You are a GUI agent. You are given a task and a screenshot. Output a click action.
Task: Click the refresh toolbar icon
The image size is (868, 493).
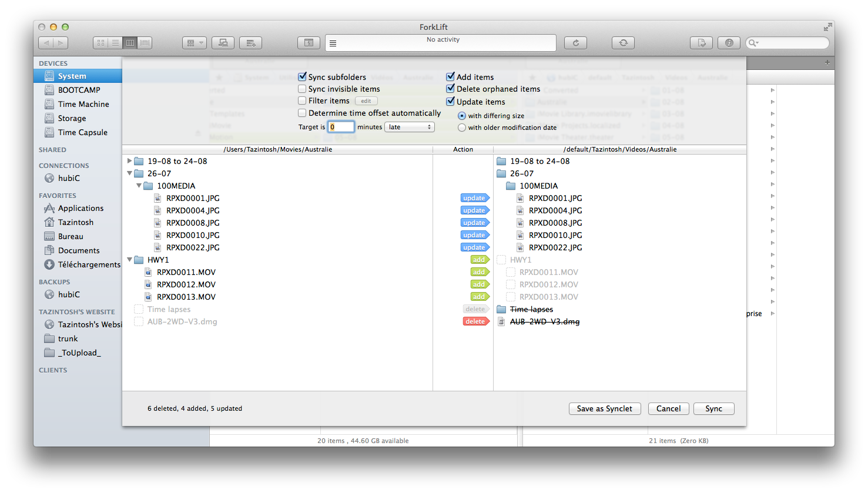[x=575, y=43]
